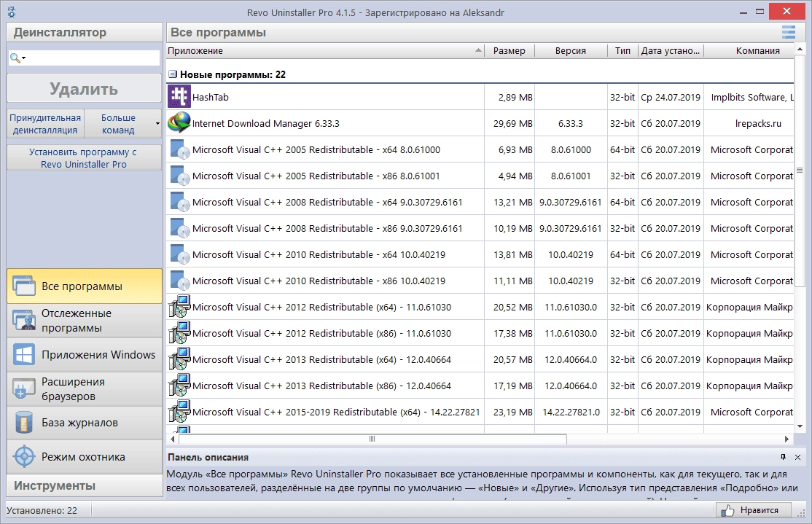Sort by Приложение column header

325,51
